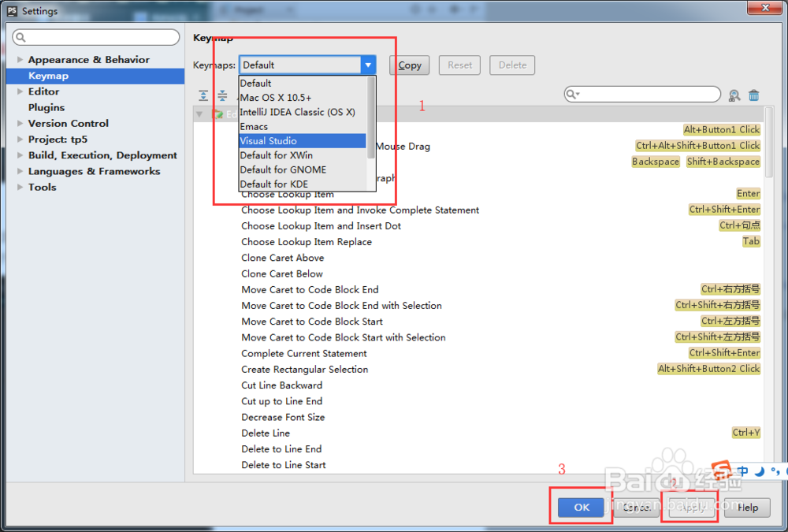Select Clone Caret Above action
The width and height of the screenshot is (788, 532).
(x=282, y=258)
